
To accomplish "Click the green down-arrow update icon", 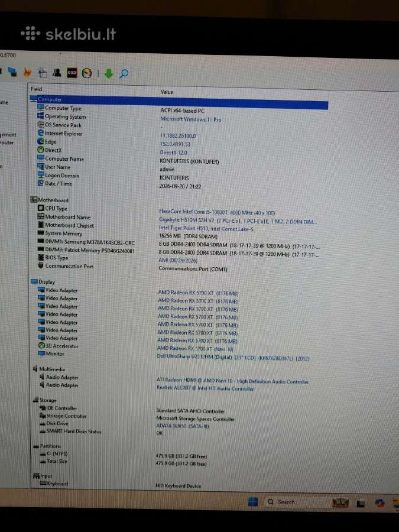I will [x=109, y=73].
